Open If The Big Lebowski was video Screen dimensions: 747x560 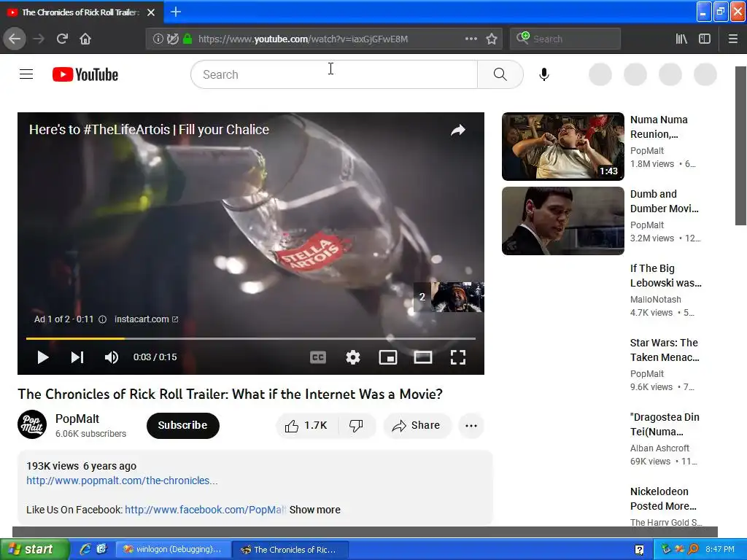click(665, 276)
